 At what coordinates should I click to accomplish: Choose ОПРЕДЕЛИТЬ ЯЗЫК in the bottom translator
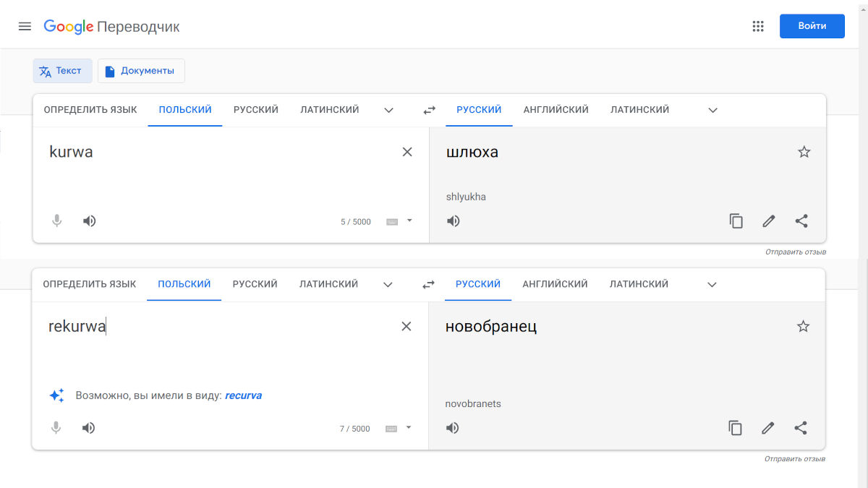[x=90, y=284]
